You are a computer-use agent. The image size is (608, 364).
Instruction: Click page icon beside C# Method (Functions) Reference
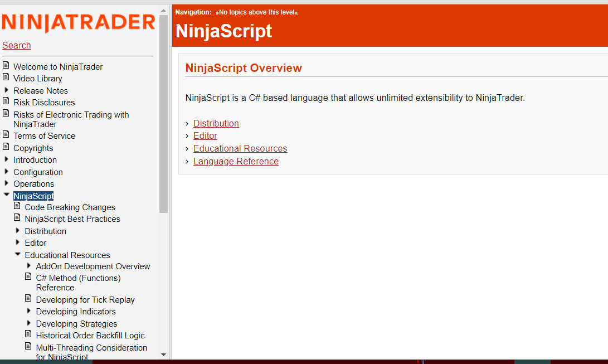[x=28, y=276]
